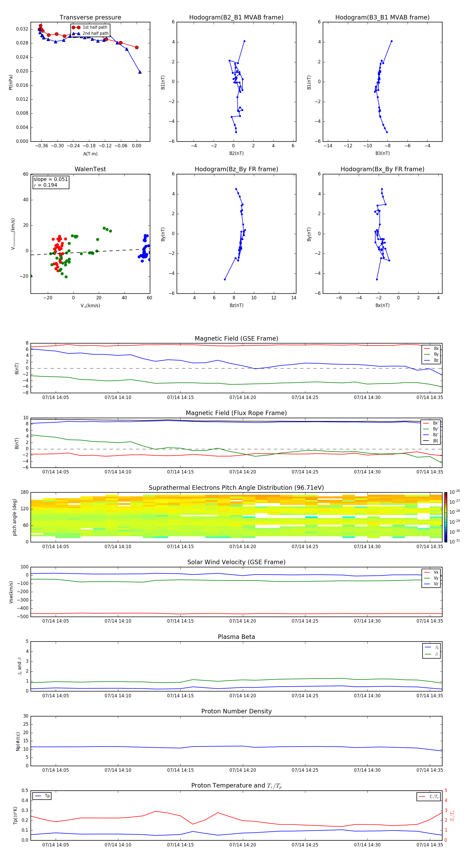Click the last red point of 1st half path

(137, 48)
